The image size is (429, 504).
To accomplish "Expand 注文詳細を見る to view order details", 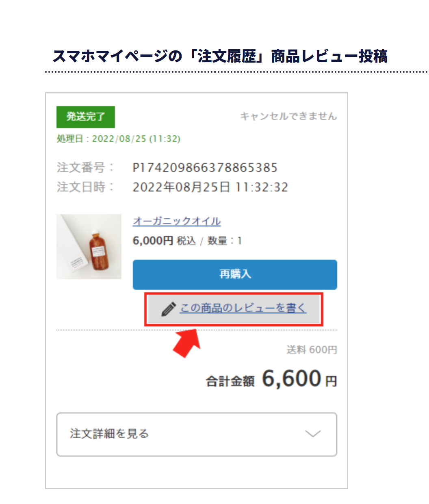I will tap(197, 434).
